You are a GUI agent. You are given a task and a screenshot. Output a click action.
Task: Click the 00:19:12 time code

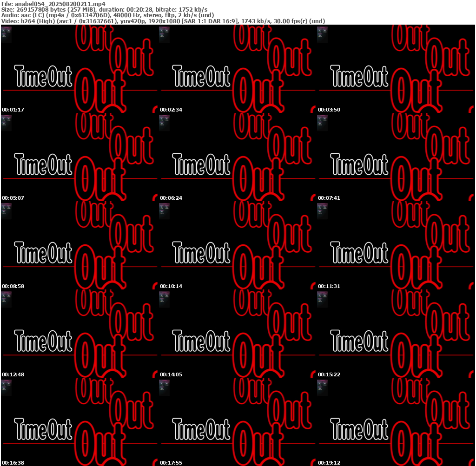point(329,463)
